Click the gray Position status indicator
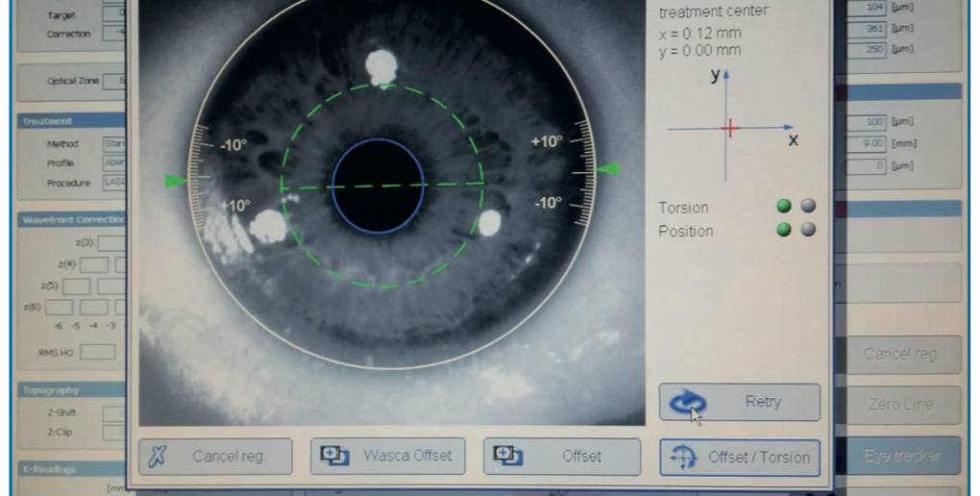Image resolution: width=980 pixels, height=496 pixels. pos(808,230)
